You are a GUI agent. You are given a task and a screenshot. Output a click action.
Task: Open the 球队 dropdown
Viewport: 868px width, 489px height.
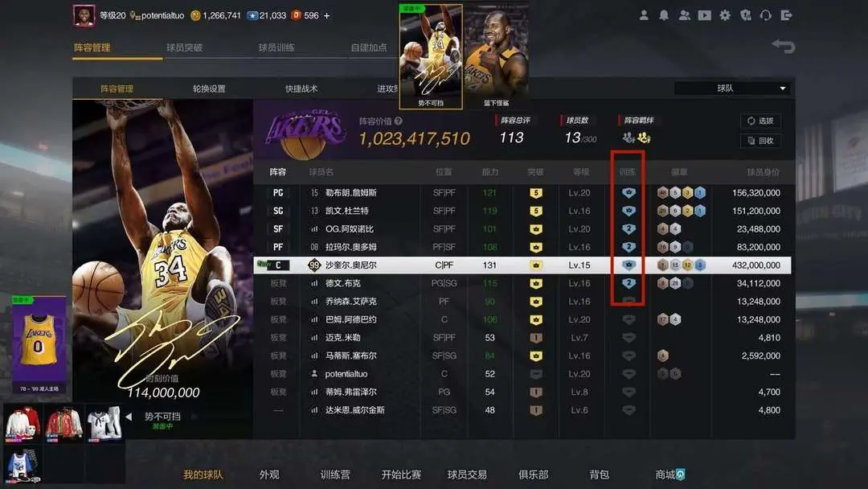point(732,88)
